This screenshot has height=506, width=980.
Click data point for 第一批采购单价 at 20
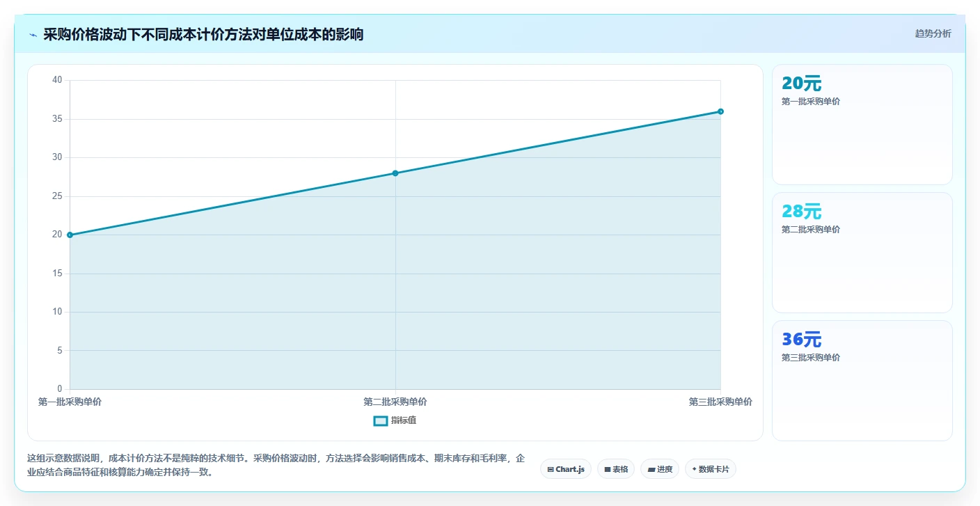[70, 235]
